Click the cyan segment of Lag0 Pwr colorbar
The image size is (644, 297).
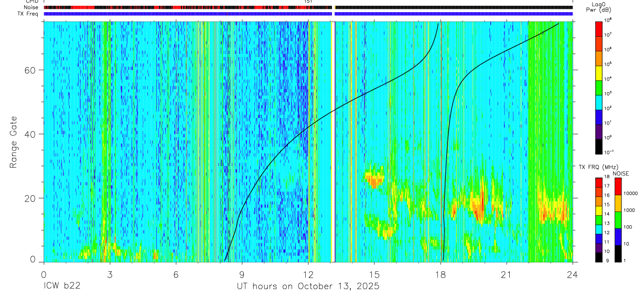click(x=598, y=102)
